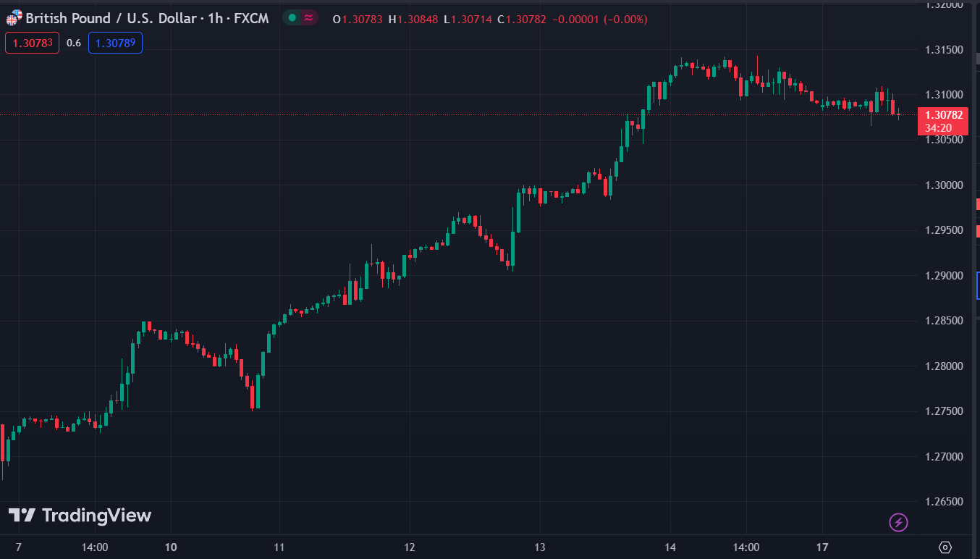Screen dimensions: 980x559
Task: Click the 0.6 spread value
Action: coord(73,43)
